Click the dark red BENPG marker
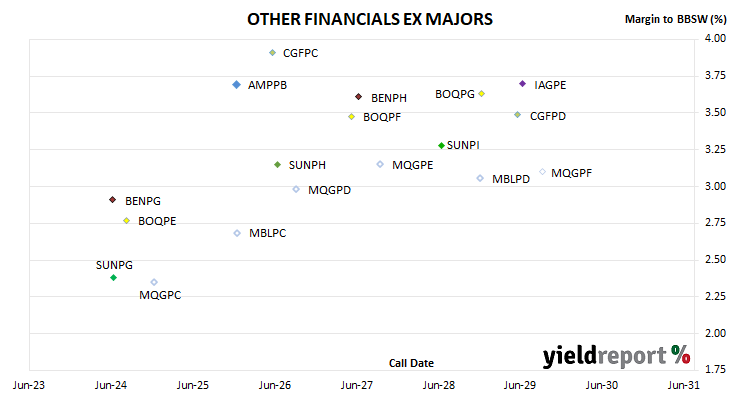Viewport: 730px width, 399px height. 112,200
